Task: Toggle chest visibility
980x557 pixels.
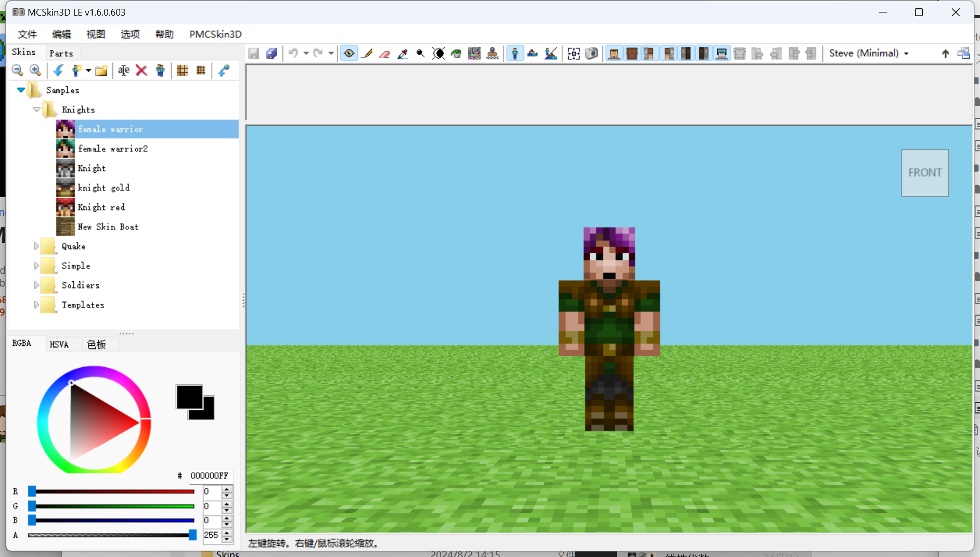Action: coord(632,53)
